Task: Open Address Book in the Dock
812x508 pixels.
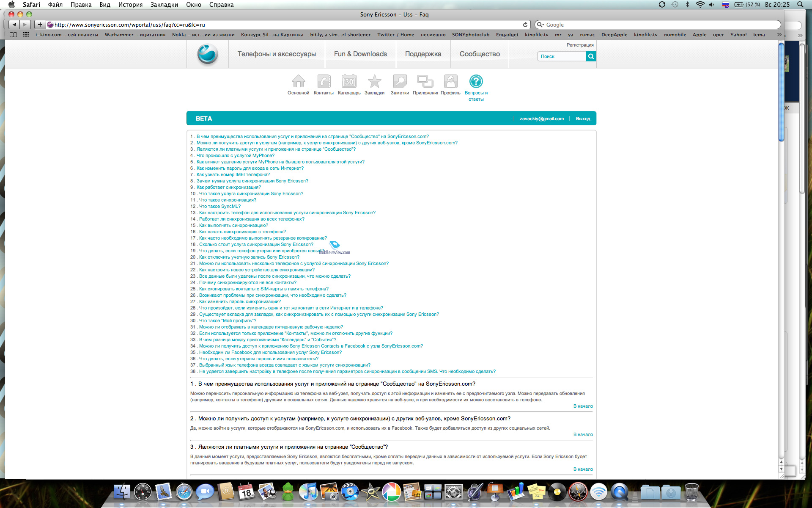Action: click(225, 491)
